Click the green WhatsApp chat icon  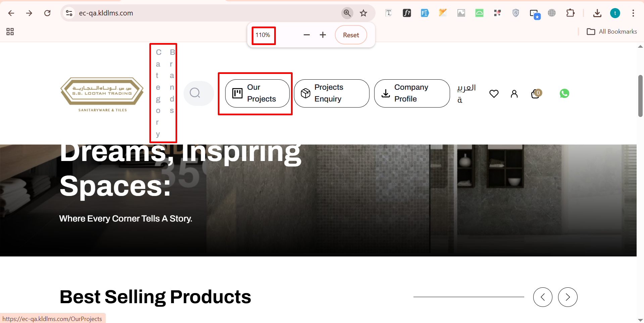[x=564, y=93]
